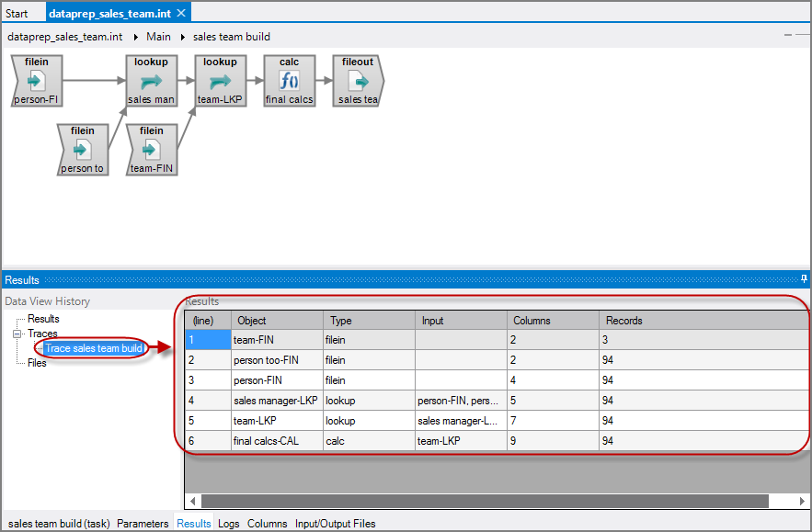Click the horizontal scrollbar in results grid
812x532 pixels.
(x=484, y=501)
